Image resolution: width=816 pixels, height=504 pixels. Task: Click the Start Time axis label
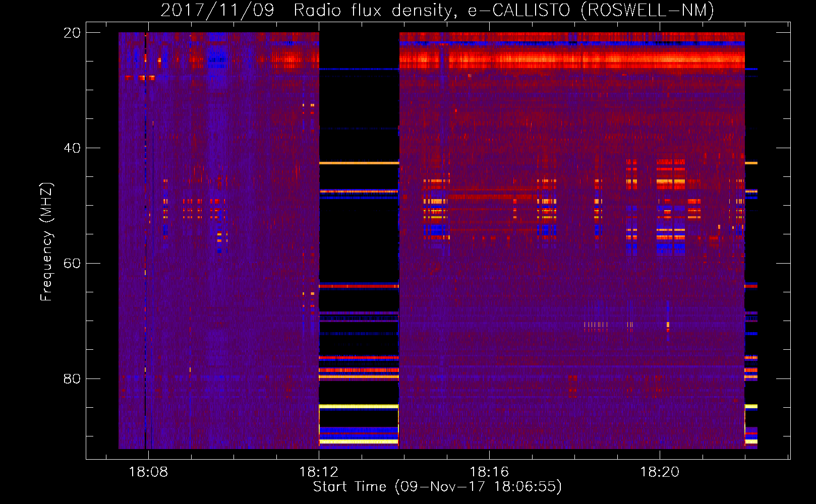(437, 487)
